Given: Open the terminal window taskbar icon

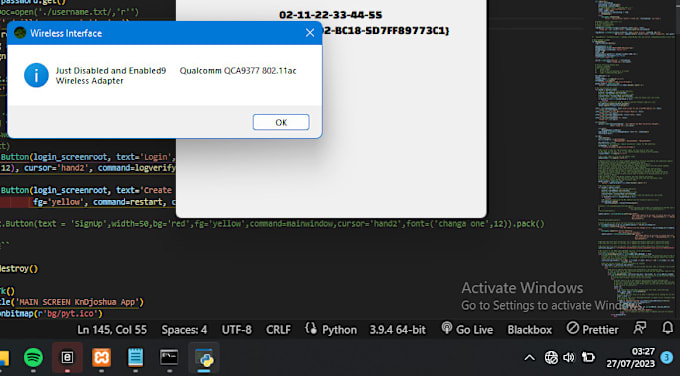Looking at the screenshot, I should [x=169, y=358].
